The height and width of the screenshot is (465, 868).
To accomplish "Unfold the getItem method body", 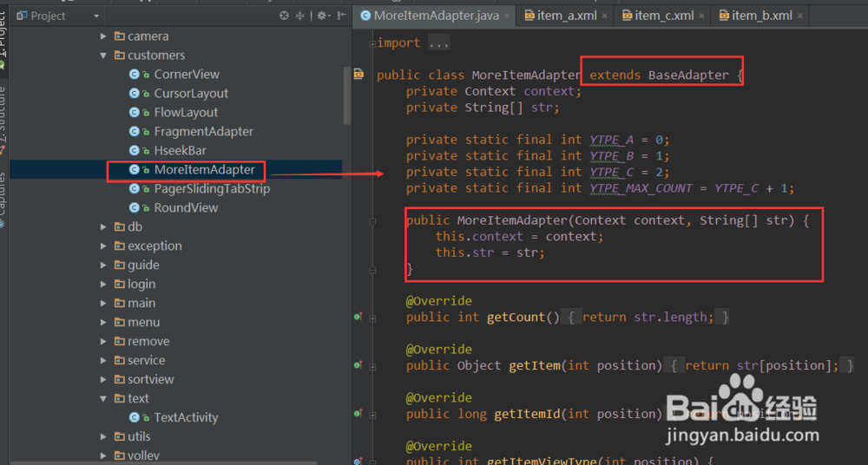I will pos(372,366).
